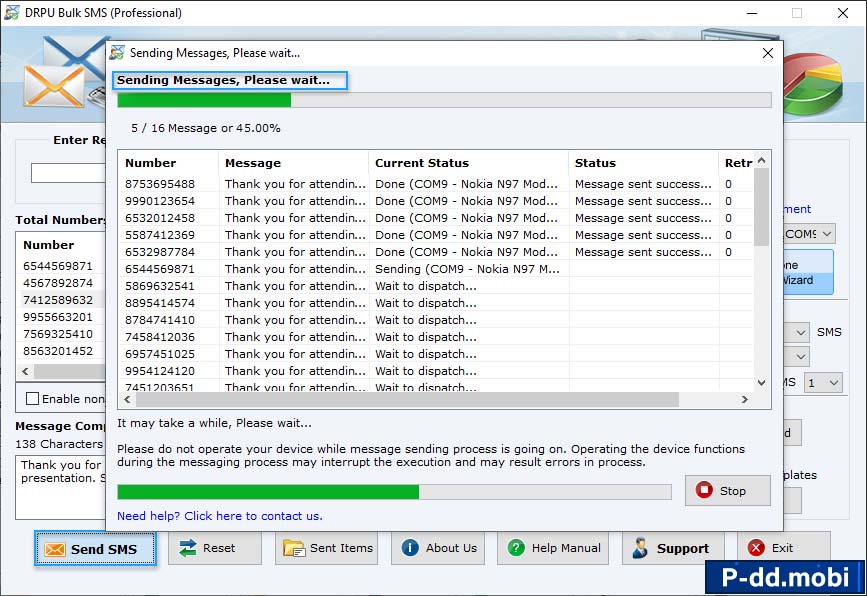867x596 pixels.
Task: Click the scroll left arrow in message table
Action: pos(128,399)
